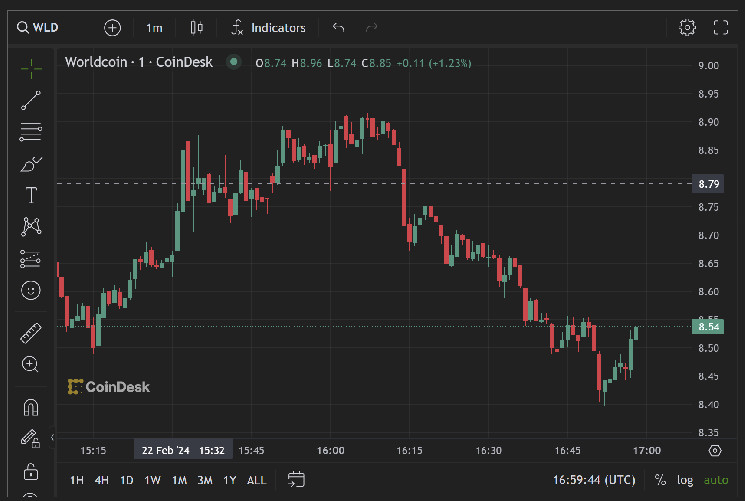Viewport: 745px width, 501px height.
Task: Click the 16:59:44 (UTC) timezone selector
Action: coord(594,480)
